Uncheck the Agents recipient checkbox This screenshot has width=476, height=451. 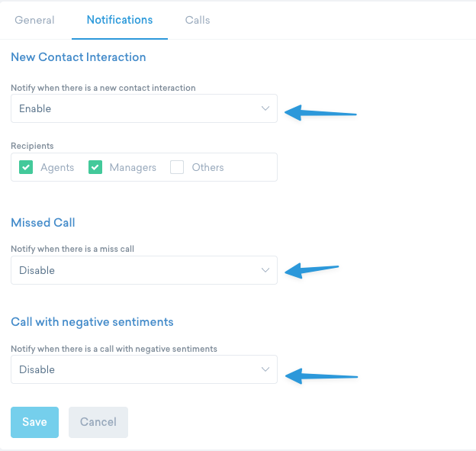click(26, 167)
